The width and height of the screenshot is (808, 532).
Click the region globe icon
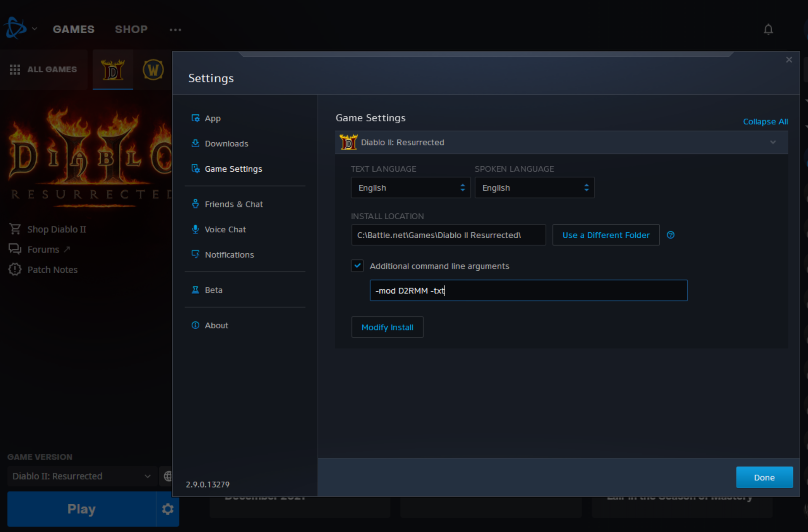pyautogui.click(x=168, y=476)
